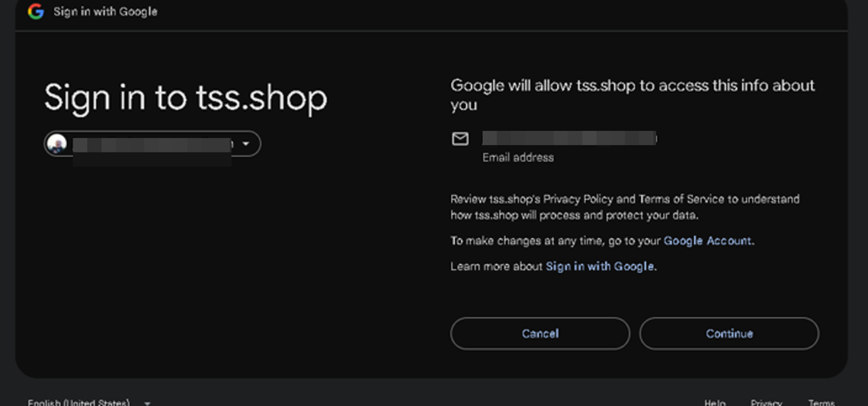
Task: Open the Help footer link
Action: (x=715, y=403)
